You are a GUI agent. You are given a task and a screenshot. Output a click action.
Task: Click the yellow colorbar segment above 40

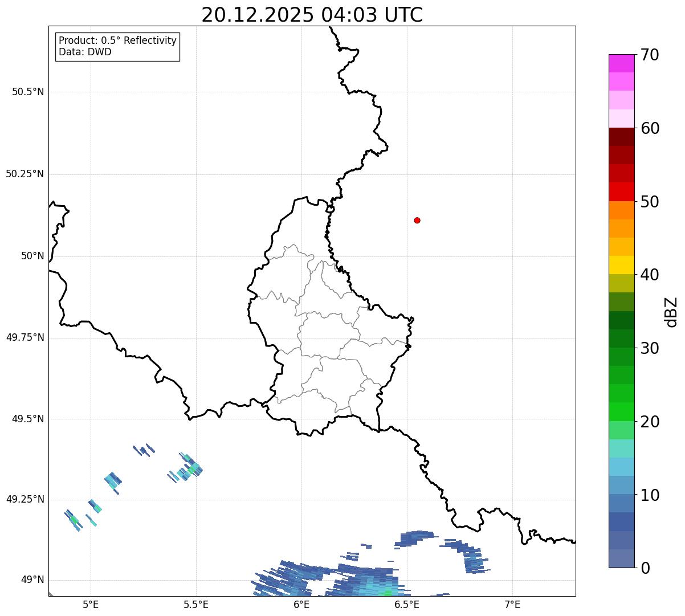(621, 265)
